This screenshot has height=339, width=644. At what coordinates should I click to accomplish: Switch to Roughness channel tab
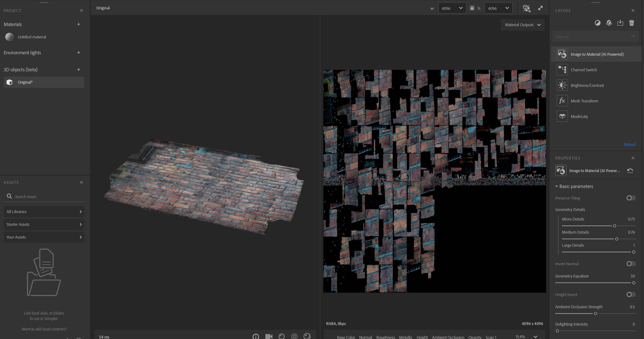point(385,337)
